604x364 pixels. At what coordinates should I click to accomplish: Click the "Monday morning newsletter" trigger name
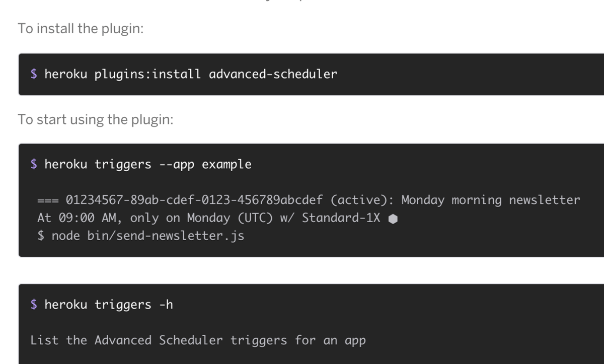pos(491,200)
